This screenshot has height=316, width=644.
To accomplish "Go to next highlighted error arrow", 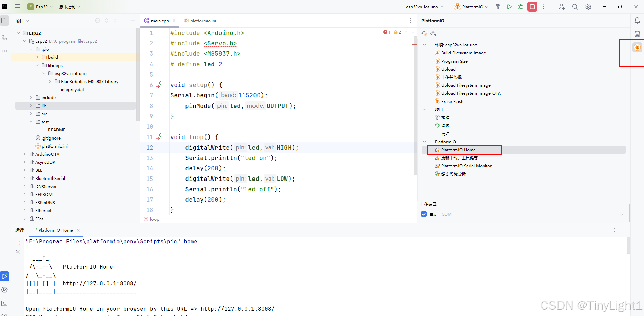I will [x=413, y=32].
